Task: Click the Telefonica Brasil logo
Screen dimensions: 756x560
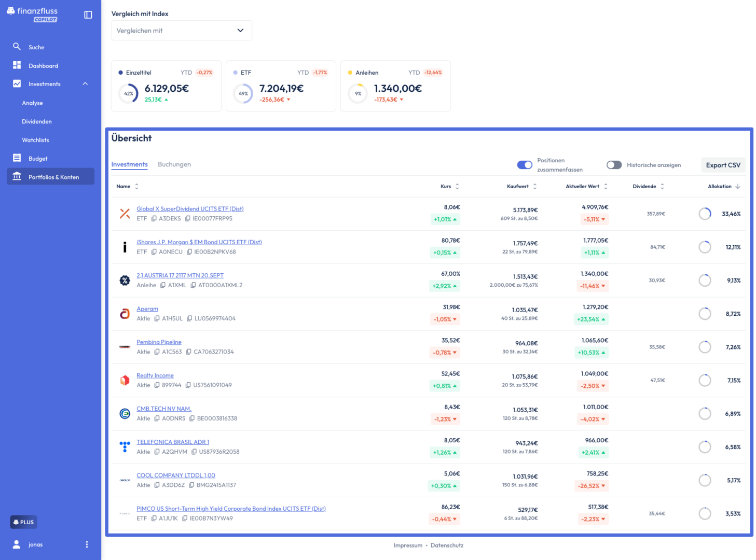Action: (x=125, y=447)
